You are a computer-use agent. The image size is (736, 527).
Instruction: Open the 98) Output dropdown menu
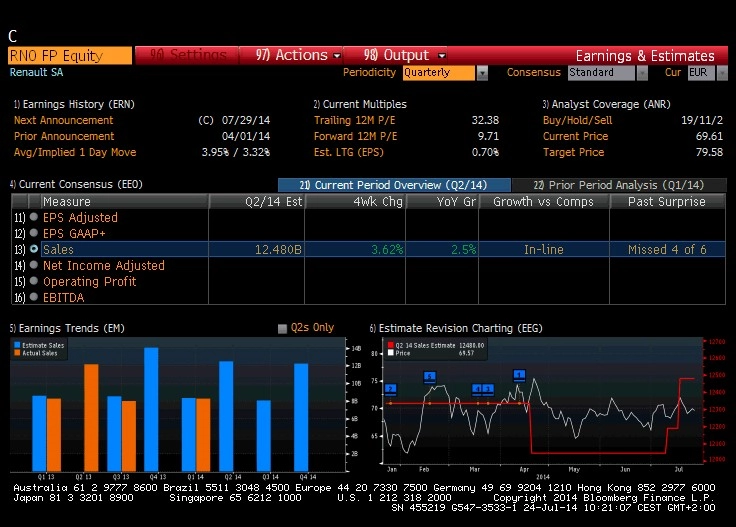pyautogui.click(x=396, y=55)
